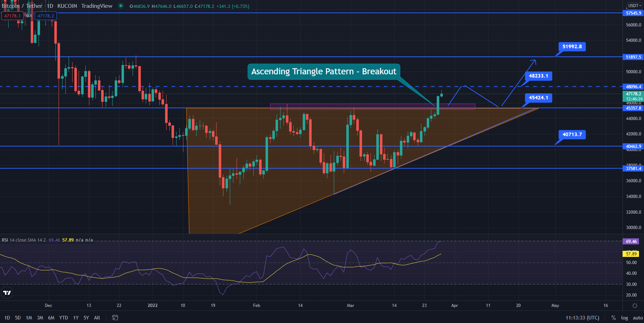Open timezone menu at 11:13:33 (UTC)
The image size is (644, 323).
[x=582, y=318]
